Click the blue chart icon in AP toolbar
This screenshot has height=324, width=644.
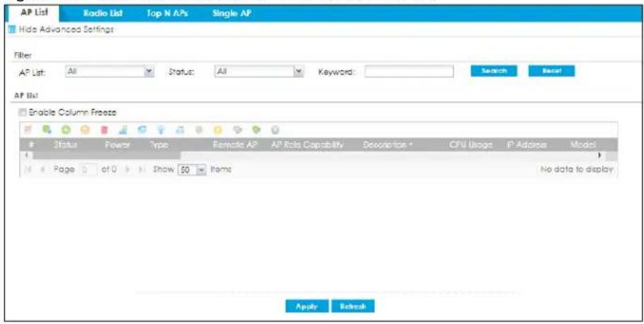click(x=123, y=130)
